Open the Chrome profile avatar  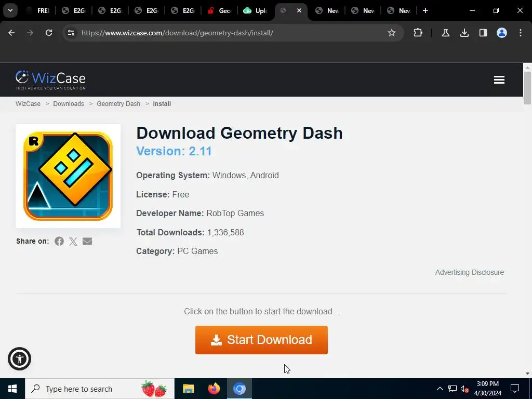(502, 33)
